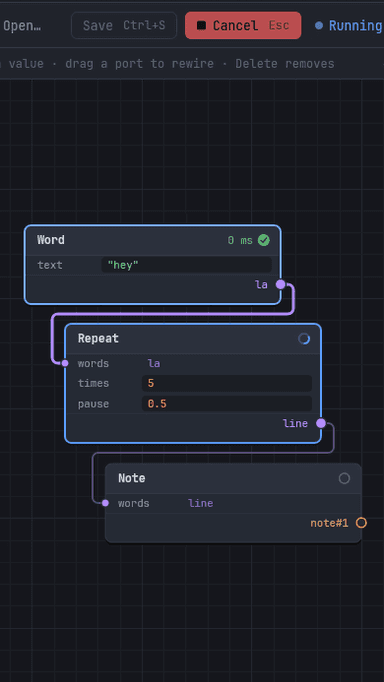Click the text label in Word node
This screenshot has height=682, width=384.
pos(50,265)
